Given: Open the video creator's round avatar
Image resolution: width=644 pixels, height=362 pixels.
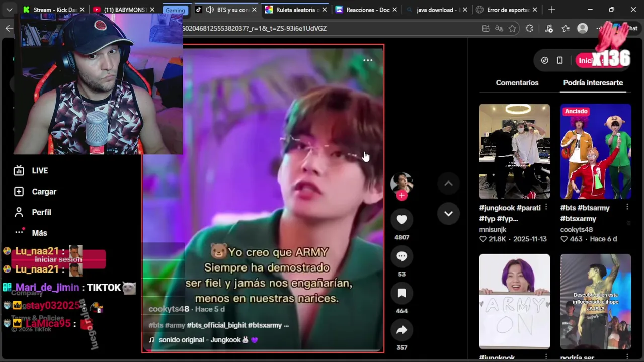Looking at the screenshot, I should pyautogui.click(x=401, y=183).
